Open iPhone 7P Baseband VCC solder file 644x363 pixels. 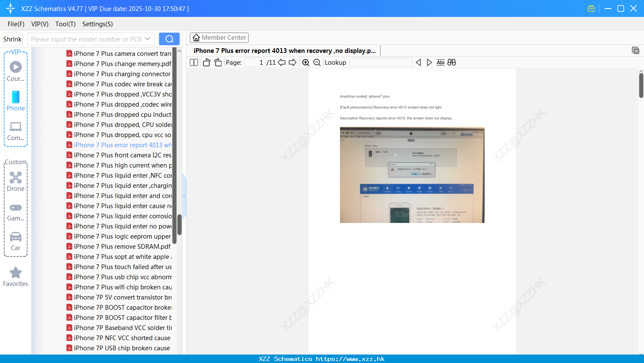(119, 327)
